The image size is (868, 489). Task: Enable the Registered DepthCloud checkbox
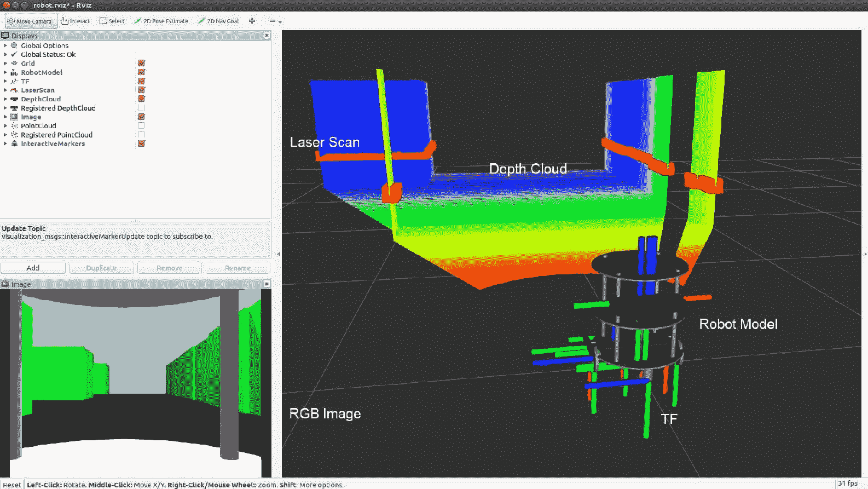point(141,108)
